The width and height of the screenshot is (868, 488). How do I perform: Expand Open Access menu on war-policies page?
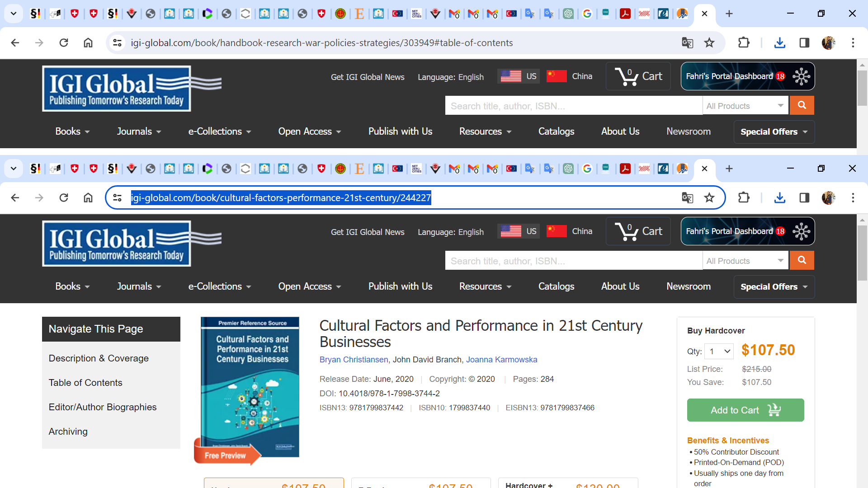(x=310, y=131)
